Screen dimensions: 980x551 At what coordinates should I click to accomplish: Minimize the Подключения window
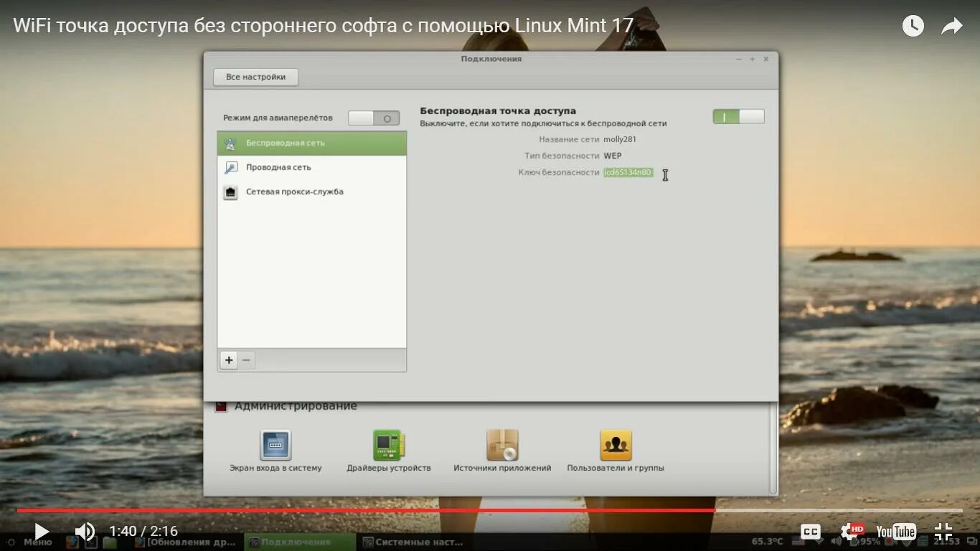click(x=739, y=59)
